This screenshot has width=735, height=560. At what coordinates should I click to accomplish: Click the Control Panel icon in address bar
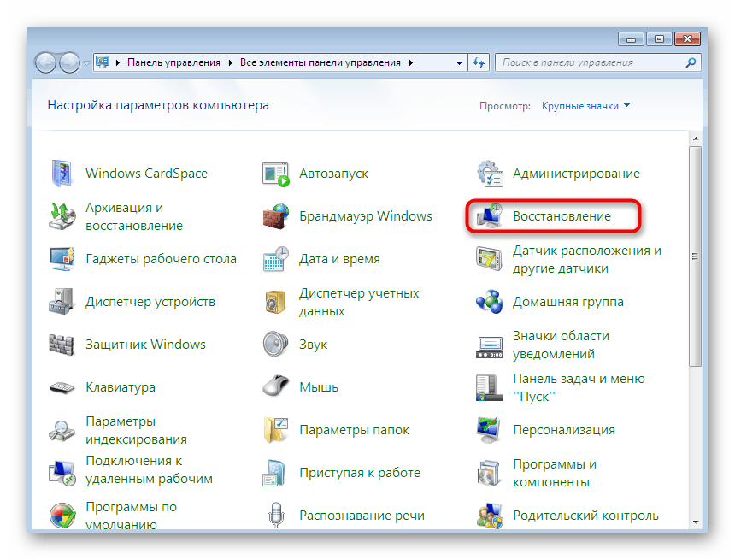coord(103,62)
